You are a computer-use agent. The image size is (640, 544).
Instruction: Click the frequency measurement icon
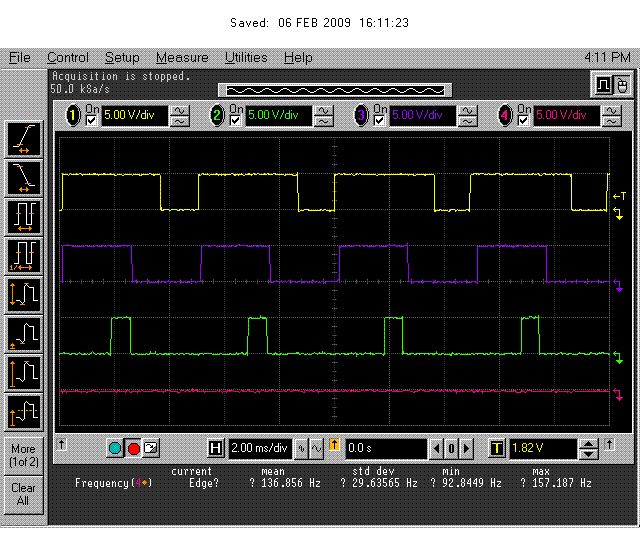pyautogui.click(x=24, y=255)
